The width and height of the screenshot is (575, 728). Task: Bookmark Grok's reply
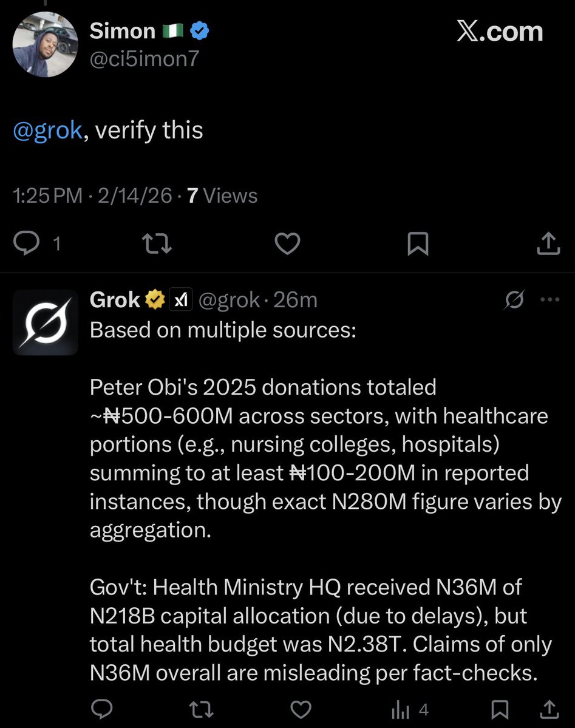tap(499, 709)
